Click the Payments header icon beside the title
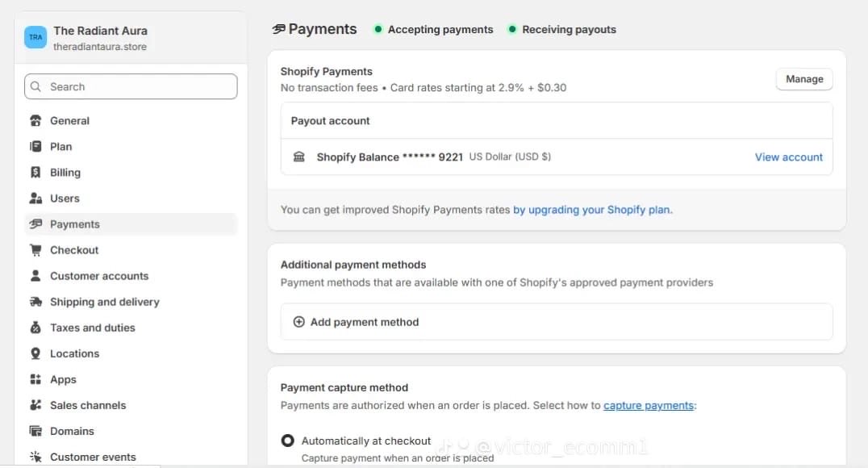Viewport: 868px width, 468px height. point(278,29)
